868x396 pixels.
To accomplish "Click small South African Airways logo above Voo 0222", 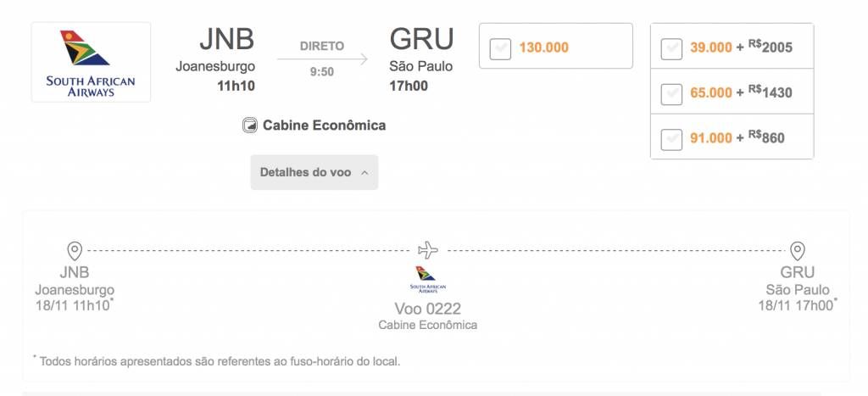I will pyautogui.click(x=427, y=280).
